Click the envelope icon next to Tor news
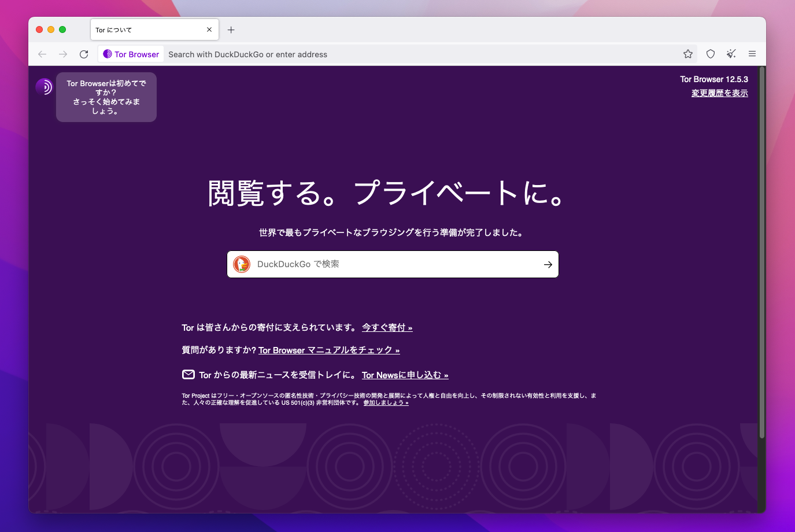Screen dimensions: 795x532 coord(188,374)
